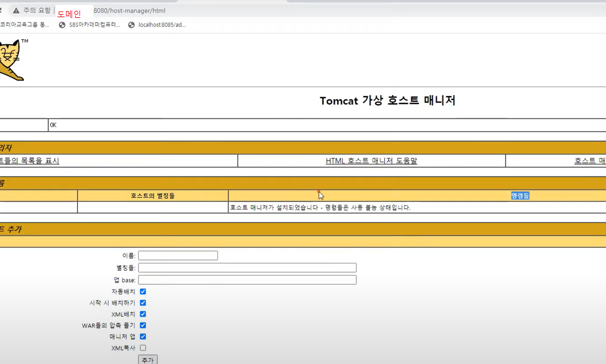This screenshot has width=606, height=364.
Task: Click the 앱 base input field
Action: click(x=247, y=280)
